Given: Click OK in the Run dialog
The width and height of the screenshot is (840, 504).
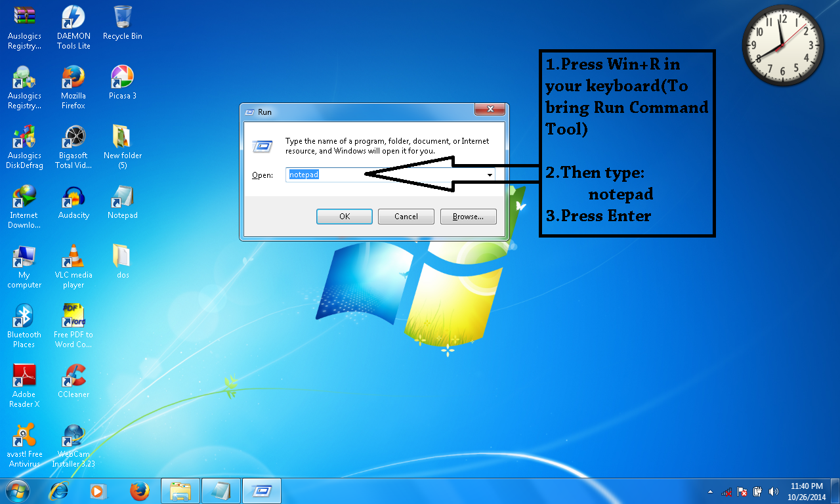Looking at the screenshot, I should click(x=345, y=217).
